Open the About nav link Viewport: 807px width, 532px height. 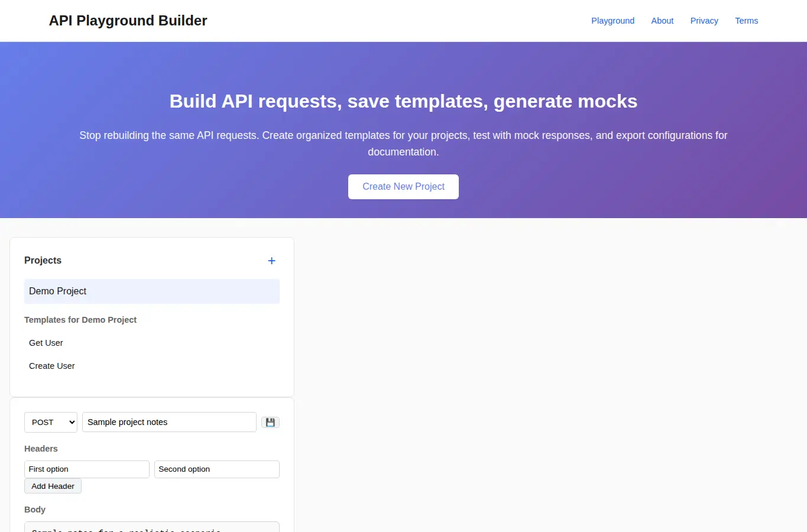(662, 21)
